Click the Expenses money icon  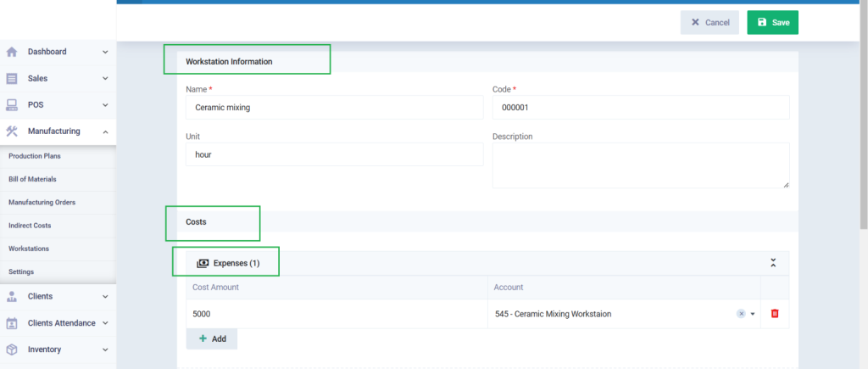tap(203, 263)
